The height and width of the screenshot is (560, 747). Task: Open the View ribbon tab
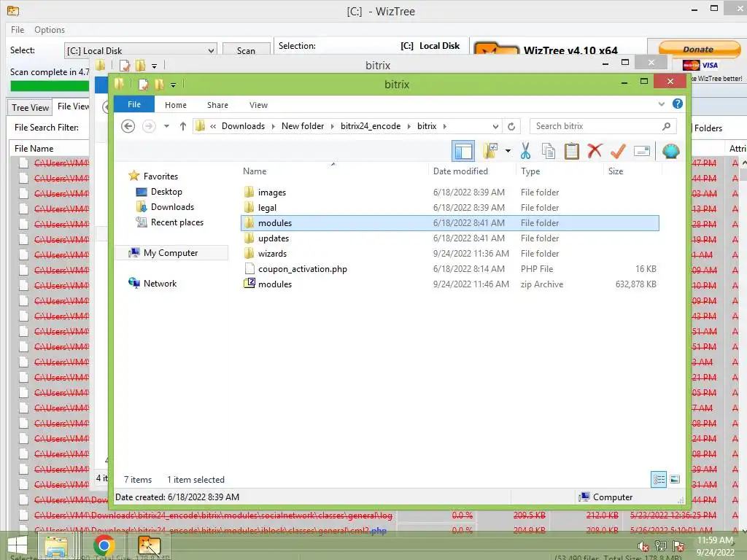point(258,105)
